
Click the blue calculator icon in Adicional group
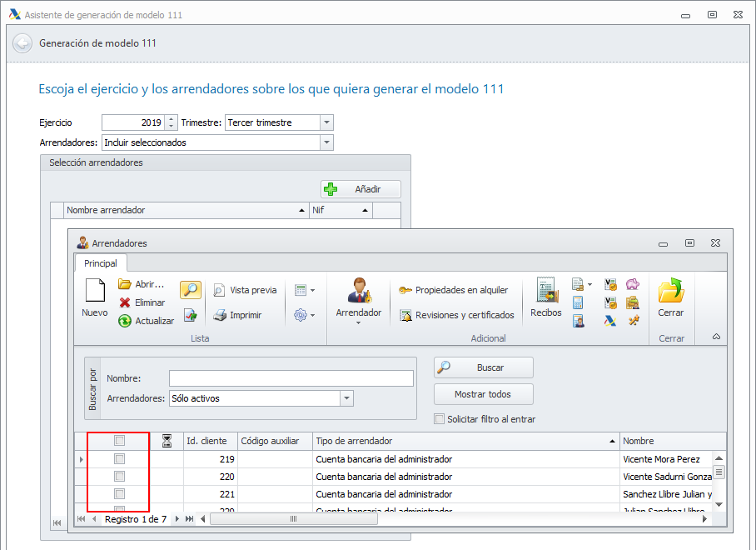click(578, 302)
